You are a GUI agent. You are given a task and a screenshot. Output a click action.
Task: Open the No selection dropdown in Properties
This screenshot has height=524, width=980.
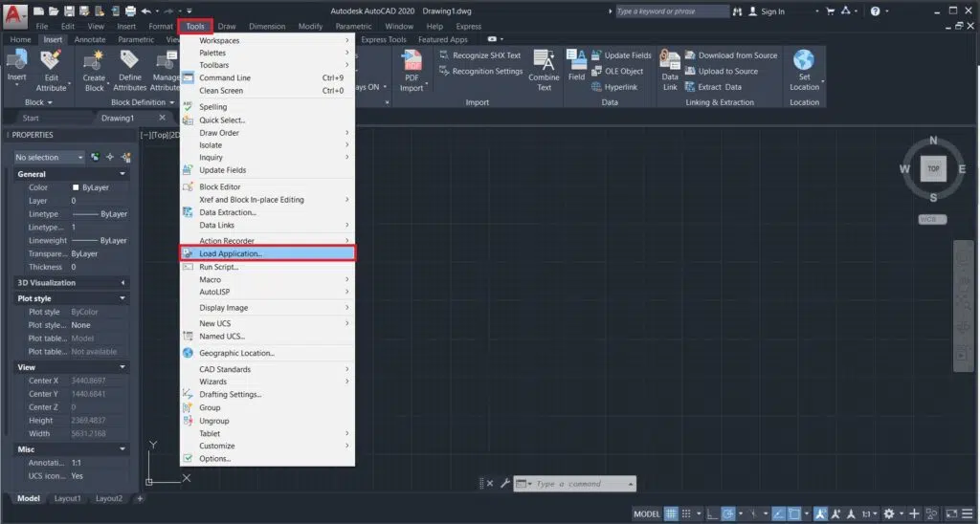[50, 157]
